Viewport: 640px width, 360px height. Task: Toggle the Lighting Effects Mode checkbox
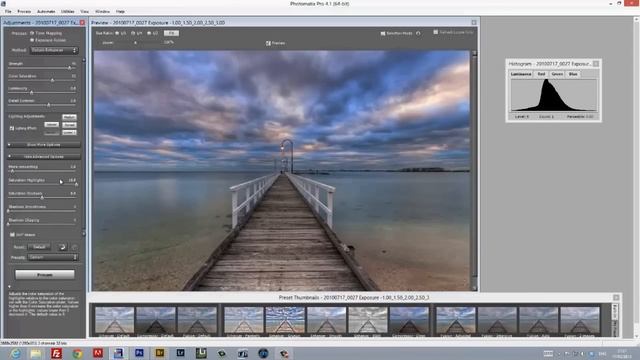tap(12, 128)
